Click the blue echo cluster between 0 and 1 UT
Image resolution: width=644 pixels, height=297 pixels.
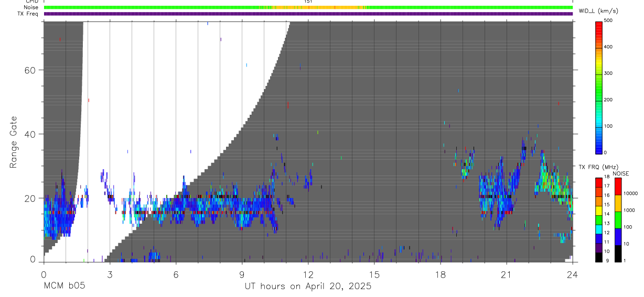(59, 210)
